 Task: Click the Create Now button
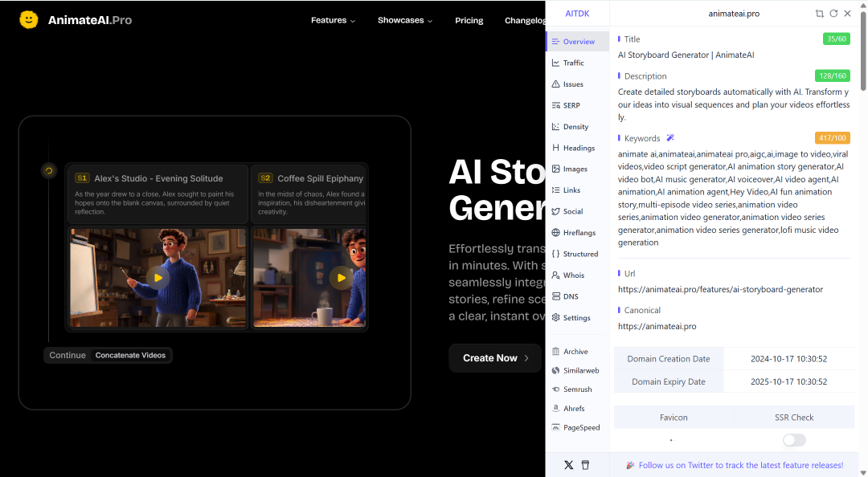495,358
